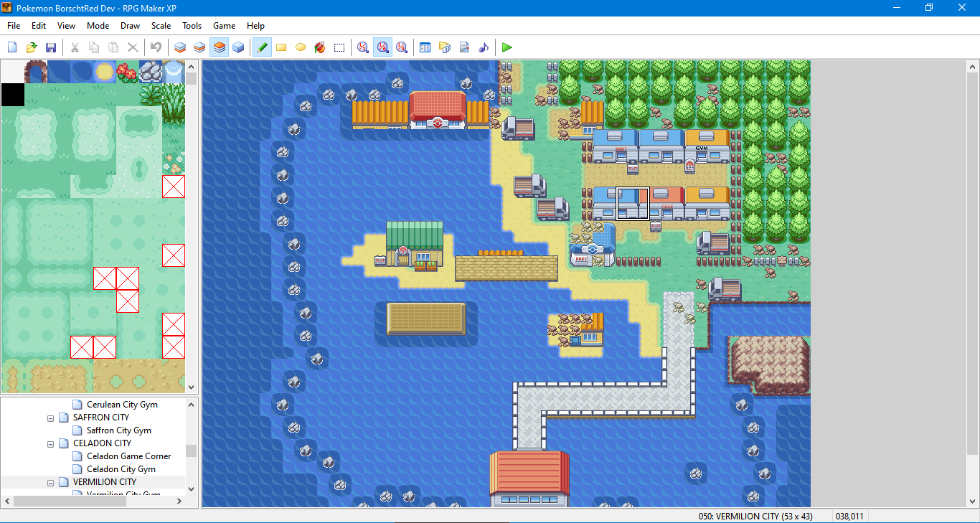Image resolution: width=980 pixels, height=523 pixels.
Task: Select the highlighted Layer 3 button
Action: pyautogui.click(x=220, y=47)
